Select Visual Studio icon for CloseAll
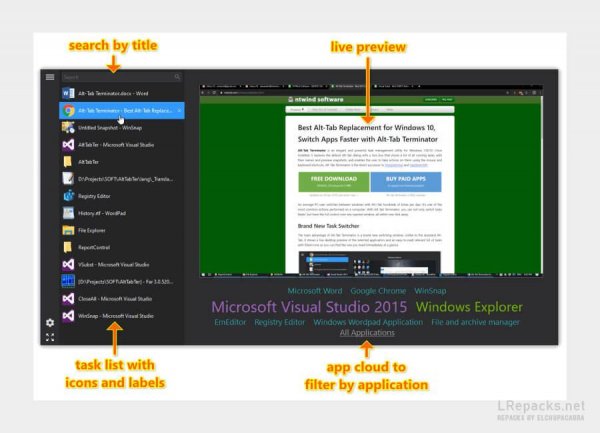This screenshot has width=600, height=433. (x=68, y=298)
